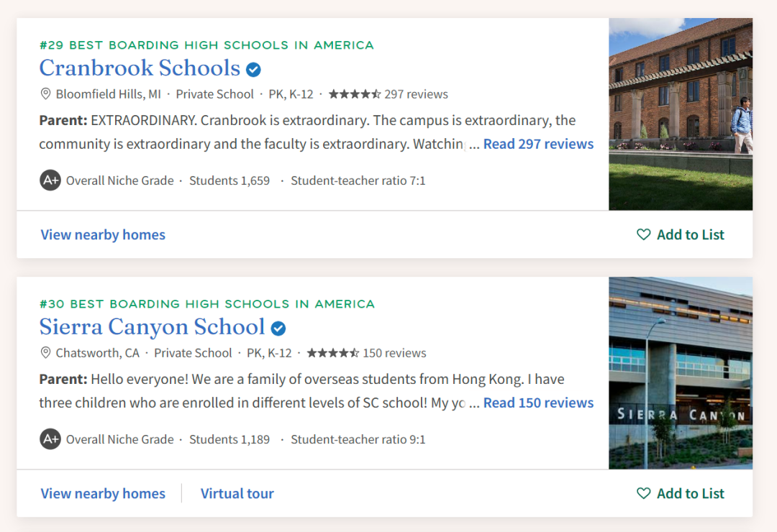Click Cranbrook's PK, K-12 grades text
The image size is (777, 532).
291,94
